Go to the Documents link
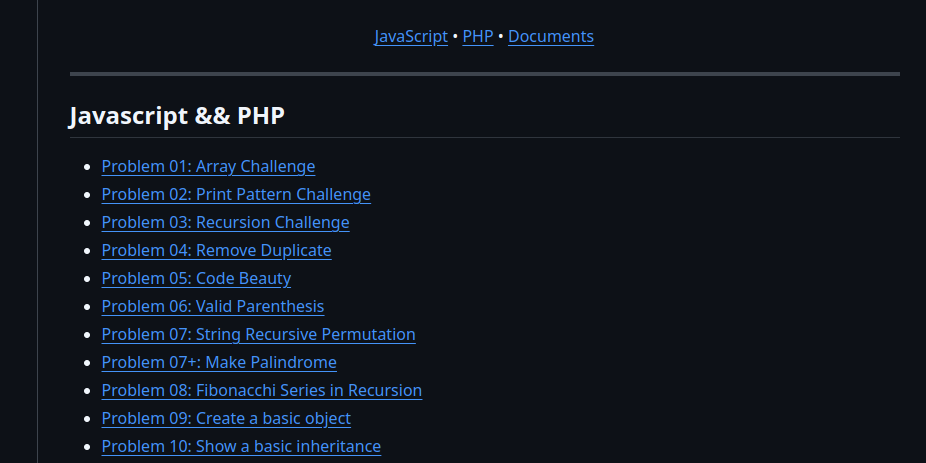Image resolution: width=926 pixels, height=463 pixels. pyautogui.click(x=550, y=36)
